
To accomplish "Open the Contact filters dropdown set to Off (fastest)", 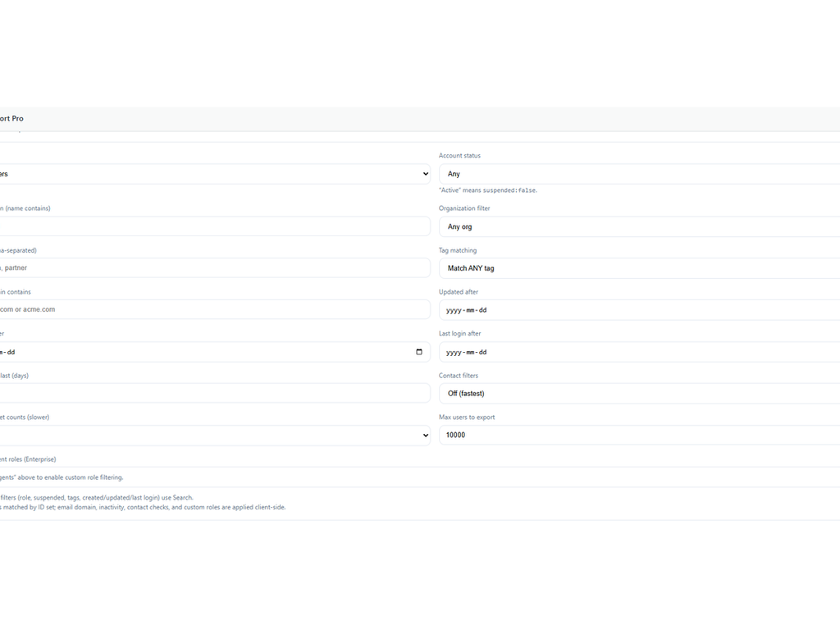I will (640, 393).
